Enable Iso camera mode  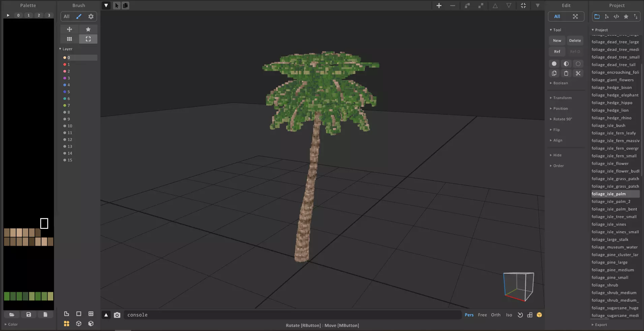pos(509,315)
